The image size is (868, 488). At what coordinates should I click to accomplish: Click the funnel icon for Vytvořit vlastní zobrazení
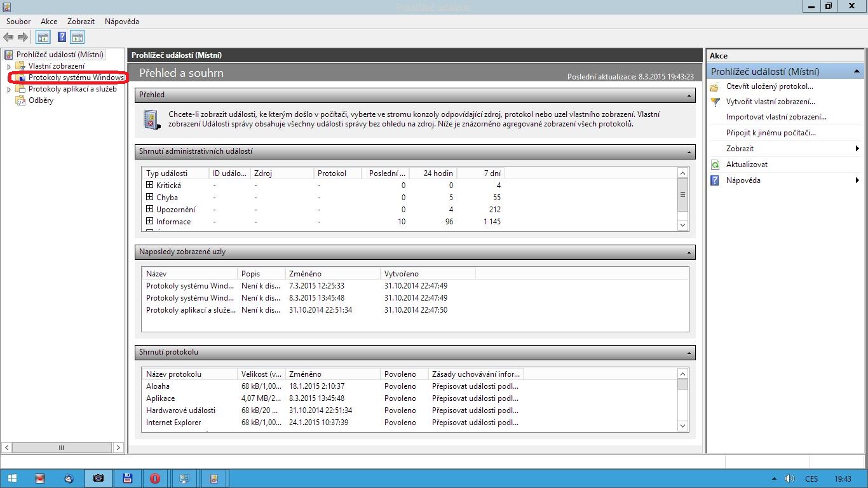pos(715,102)
